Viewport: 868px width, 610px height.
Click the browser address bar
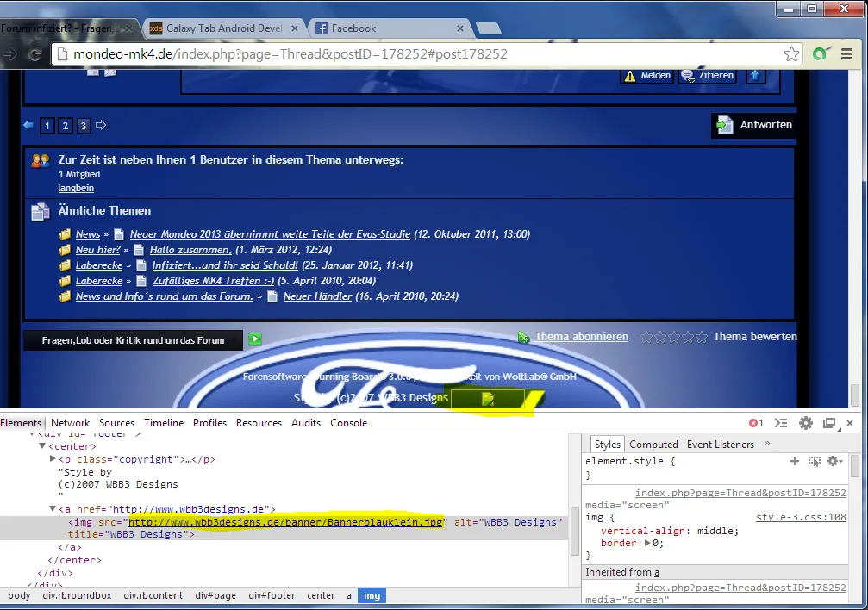pyautogui.click(x=414, y=54)
